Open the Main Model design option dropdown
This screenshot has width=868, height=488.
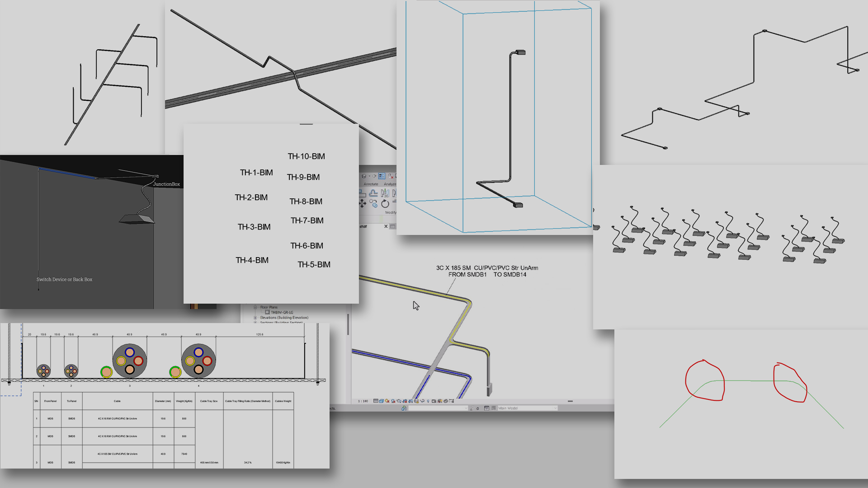point(528,408)
